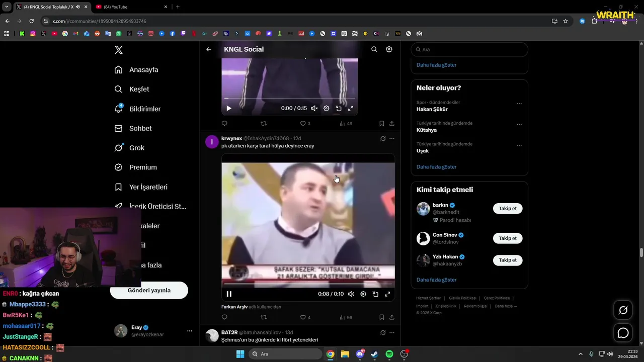644x362 pixels.
Task: Seek in the 0:10 video progress bar
Action: coord(308,284)
